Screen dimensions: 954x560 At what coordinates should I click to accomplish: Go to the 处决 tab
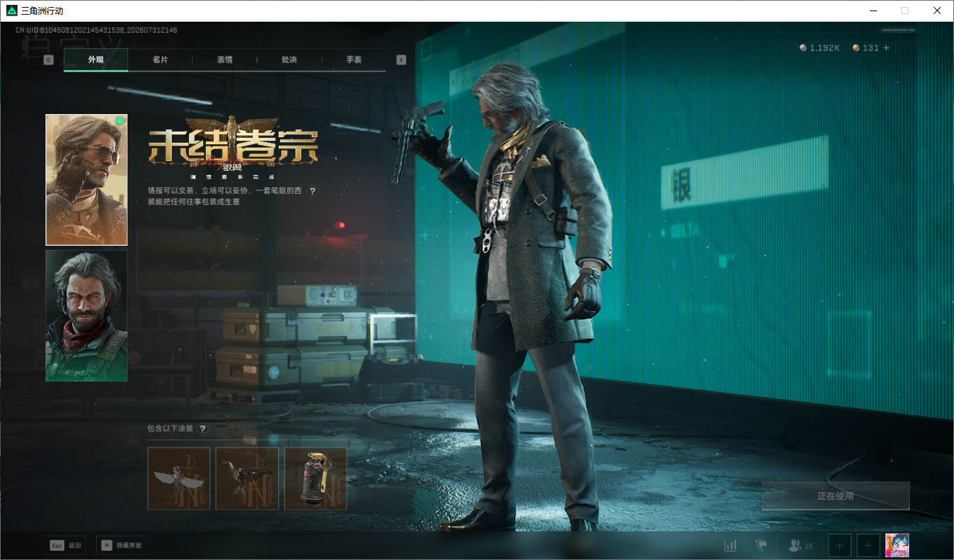[x=289, y=59]
